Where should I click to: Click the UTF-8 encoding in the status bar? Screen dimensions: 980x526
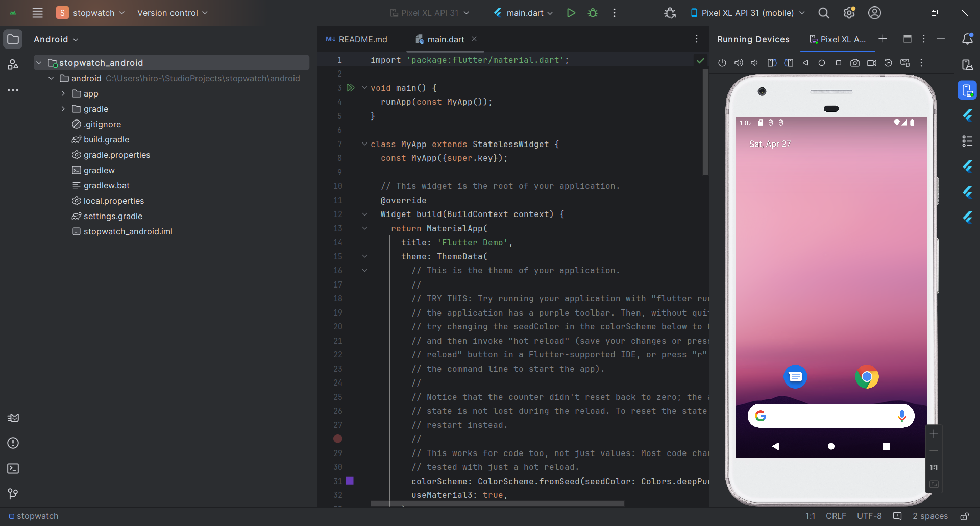point(869,516)
